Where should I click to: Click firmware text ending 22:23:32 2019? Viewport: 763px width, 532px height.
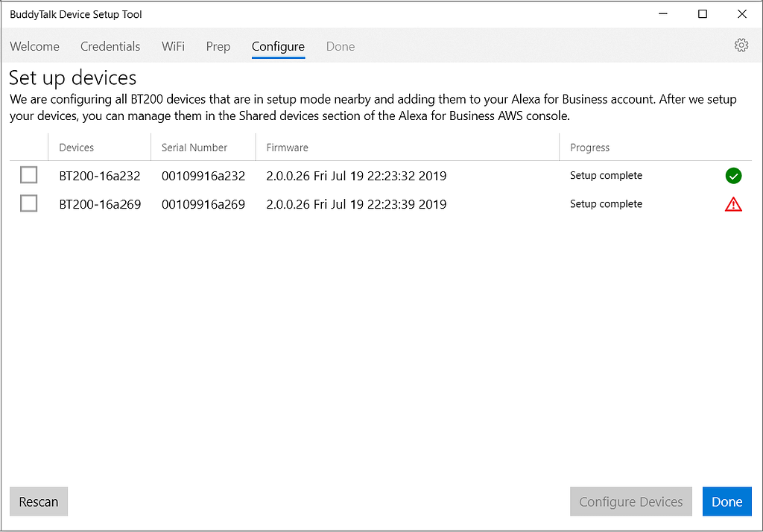tap(356, 176)
